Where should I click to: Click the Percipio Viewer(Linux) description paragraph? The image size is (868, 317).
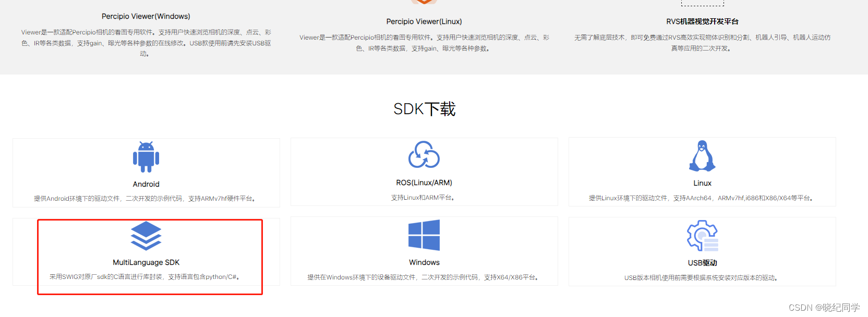(x=424, y=43)
